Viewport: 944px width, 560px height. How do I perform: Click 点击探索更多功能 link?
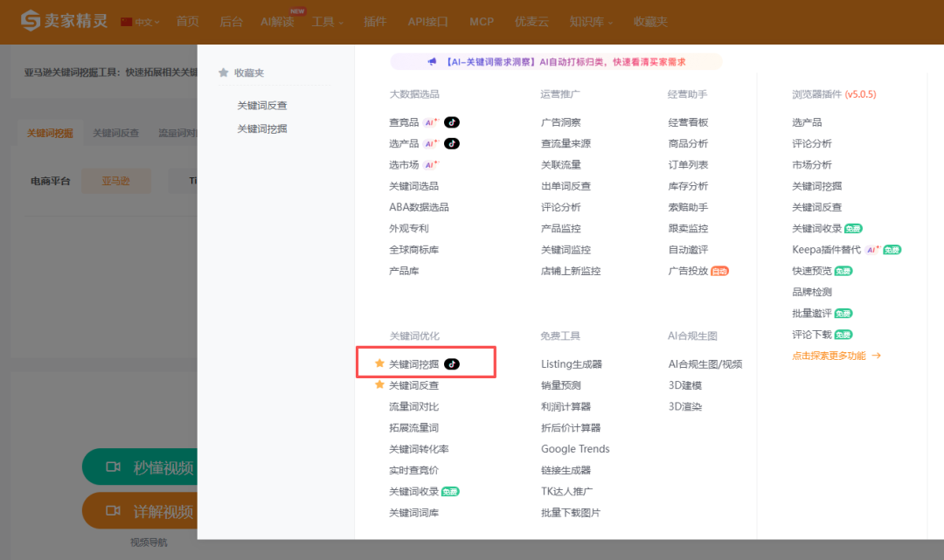click(829, 356)
